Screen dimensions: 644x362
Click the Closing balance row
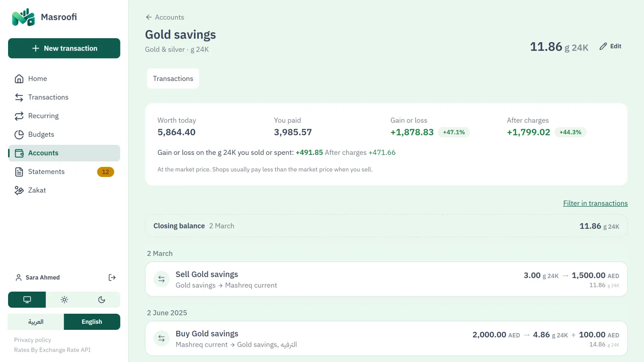click(x=386, y=226)
